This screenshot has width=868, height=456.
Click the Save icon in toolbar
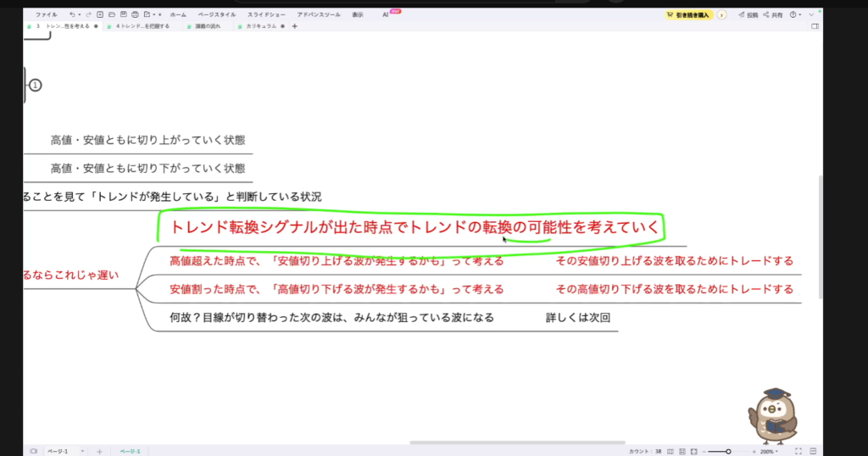tap(124, 14)
